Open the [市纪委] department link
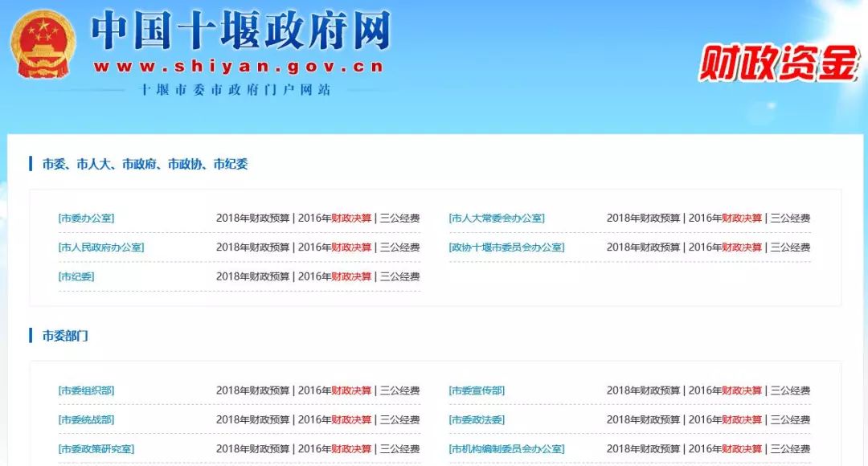This screenshot has width=868, height=466. tap(76, 276)
